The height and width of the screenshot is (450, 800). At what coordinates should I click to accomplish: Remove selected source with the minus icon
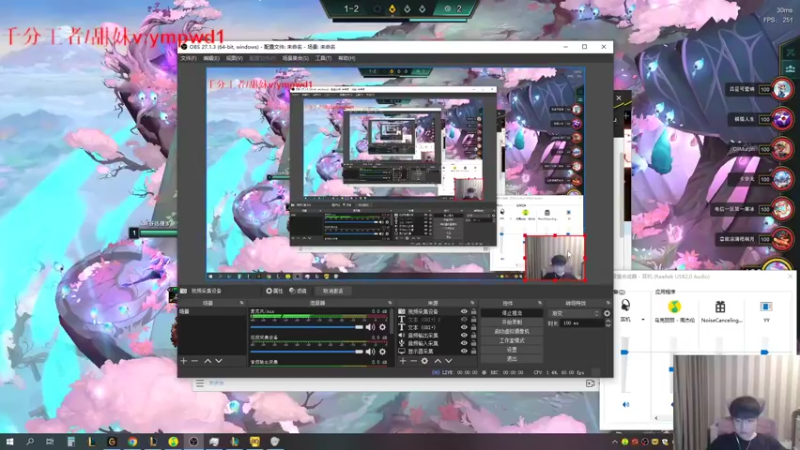413,361
